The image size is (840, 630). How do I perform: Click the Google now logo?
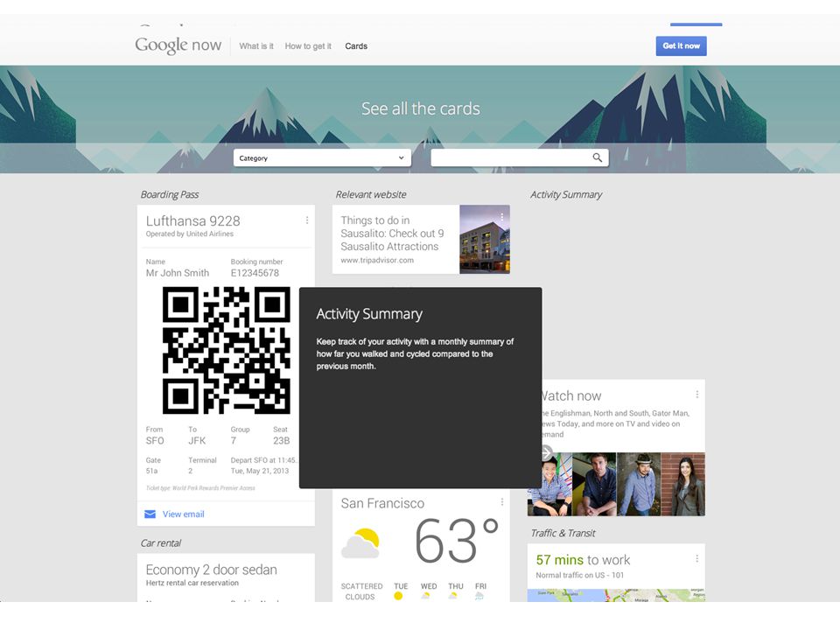coord(178,45)
